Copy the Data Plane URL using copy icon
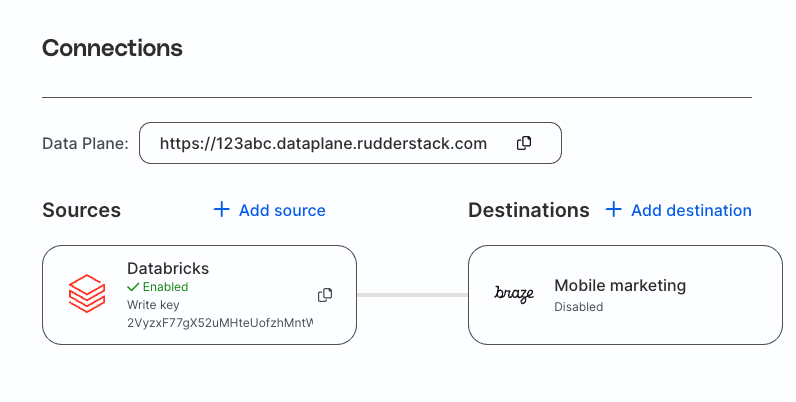Viewport: 796px width, 402px height. [524, 143]
